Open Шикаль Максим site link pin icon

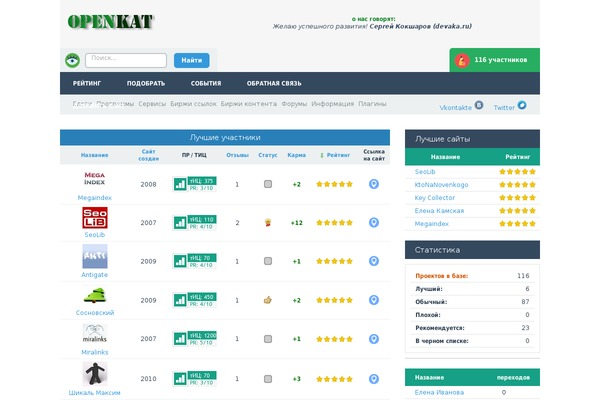[374, 379]
